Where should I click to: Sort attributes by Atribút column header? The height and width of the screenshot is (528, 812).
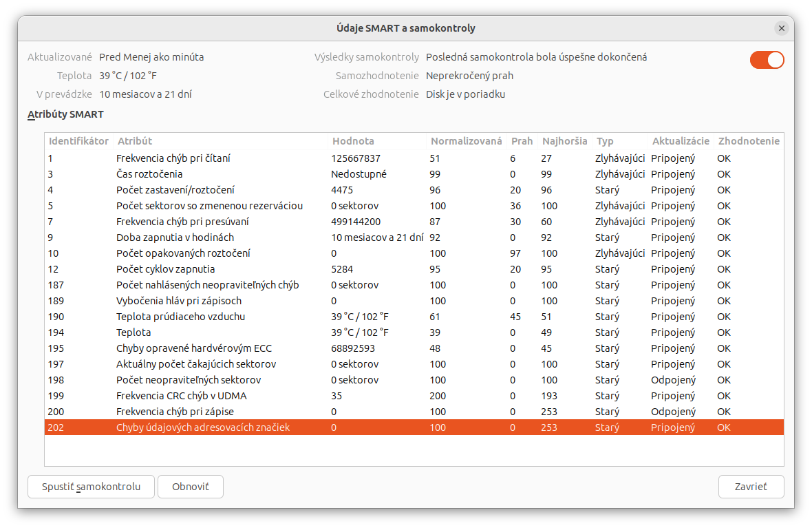click(x=135, y=141)
